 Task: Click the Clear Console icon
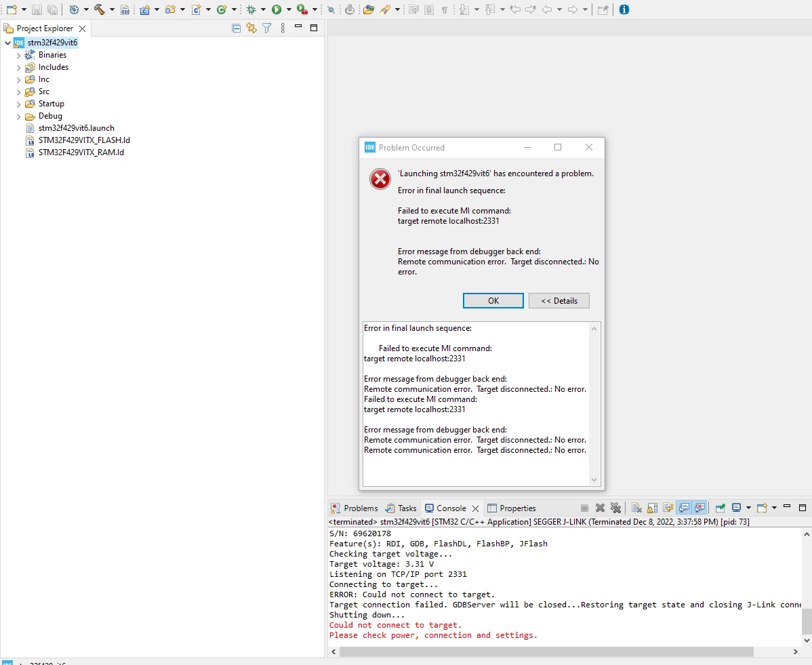point(637,508)
